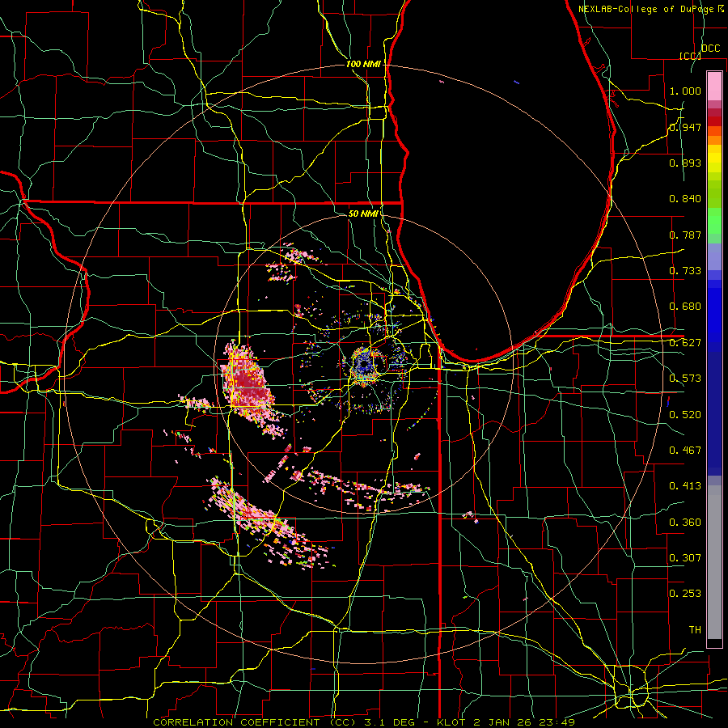Click the 100 NMI range ring label
The width and height of the screenshot is (728, 728).
[362, 64]
